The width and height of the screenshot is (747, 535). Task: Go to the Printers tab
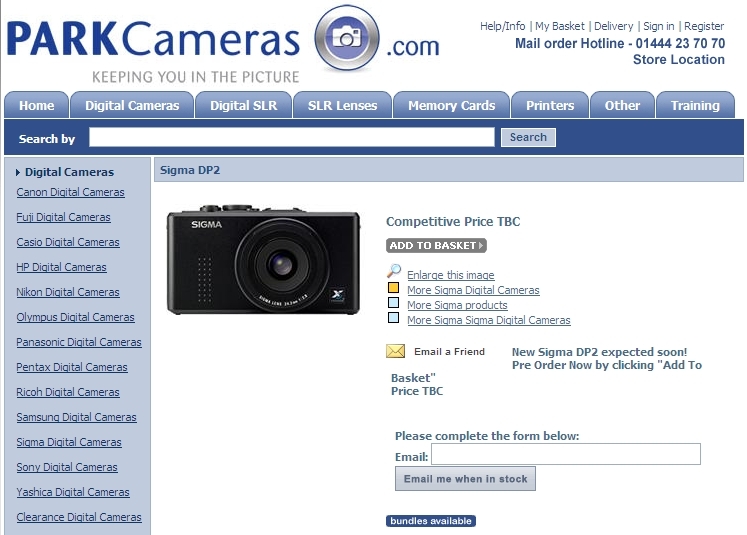550,105
